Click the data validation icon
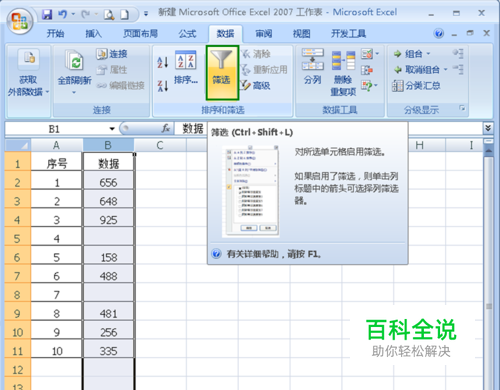This screenshot has width=500, height=390. point(367,54)
